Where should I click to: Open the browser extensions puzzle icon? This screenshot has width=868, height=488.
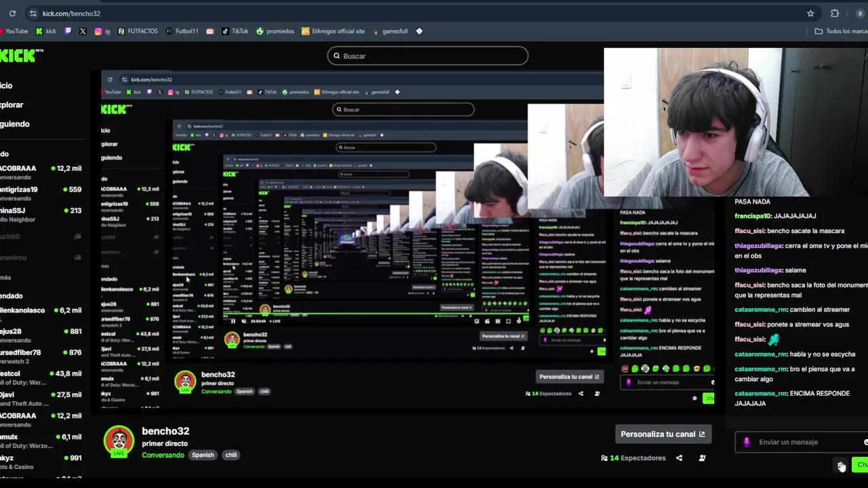click(x=835, y=14)
